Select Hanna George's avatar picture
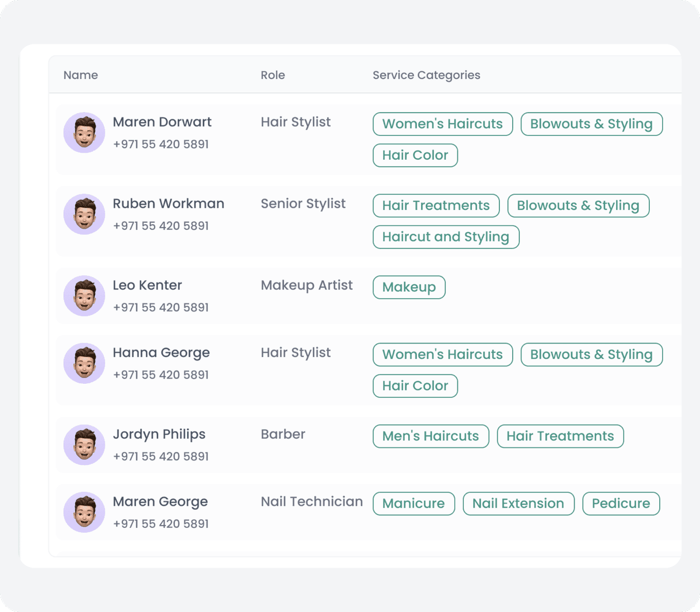Viewport: 700px width, 612px height. (x=84, y=363)
